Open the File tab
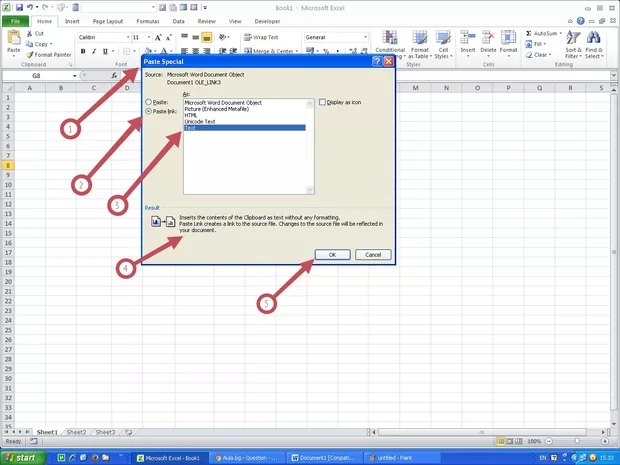The height and width of the screenshot is (465, 620). click(15, 21)
